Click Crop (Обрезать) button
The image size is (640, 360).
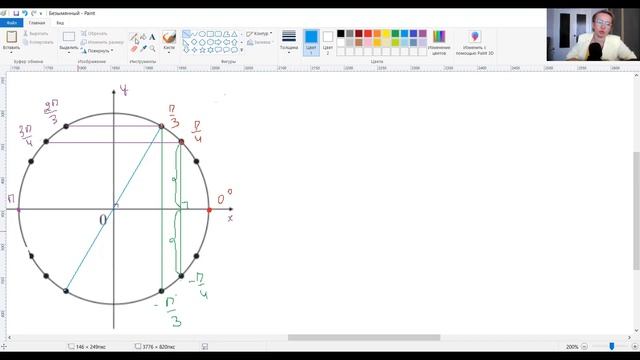coord(94,33)
